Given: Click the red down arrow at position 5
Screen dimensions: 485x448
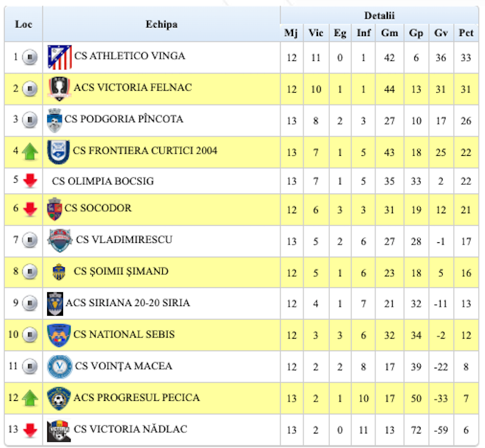Looking at the screenshot, I should (29, 181).
